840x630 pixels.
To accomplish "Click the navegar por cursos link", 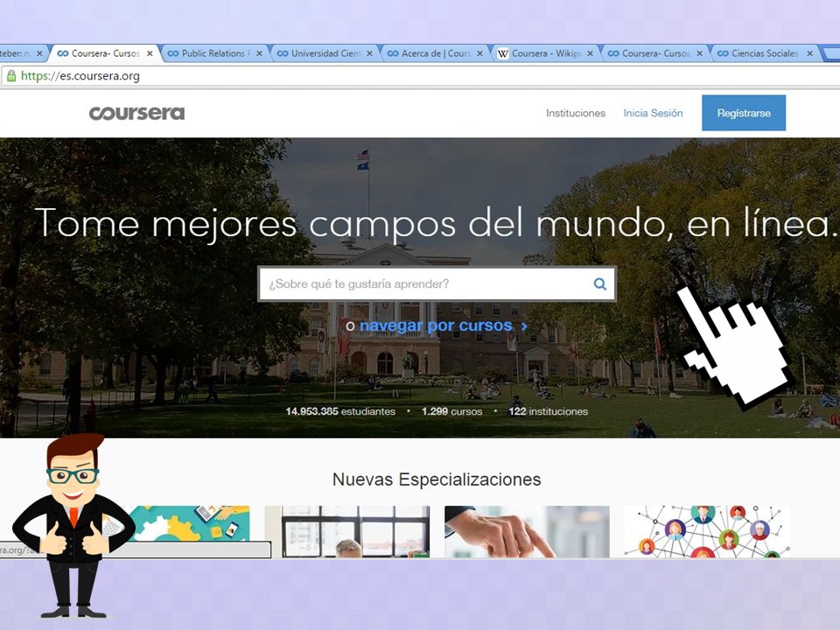I will [x=436, y=325].
